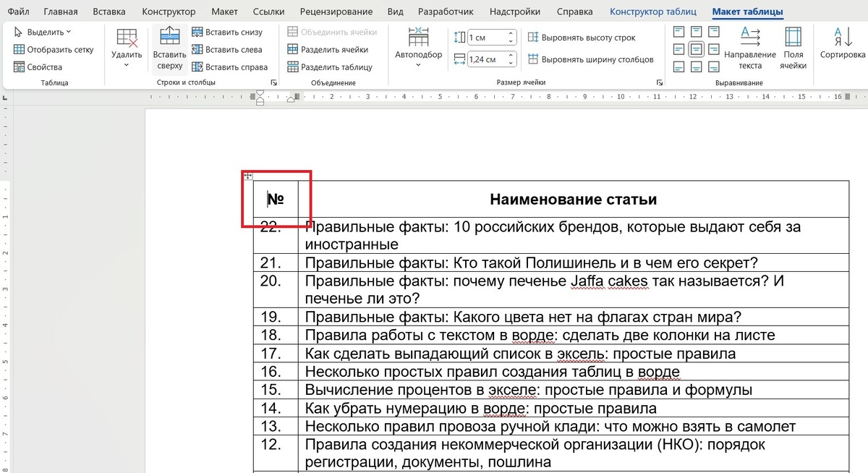Click Insert Left (Вставить слева)
This screenshot has width=868, height=473.
226,49
